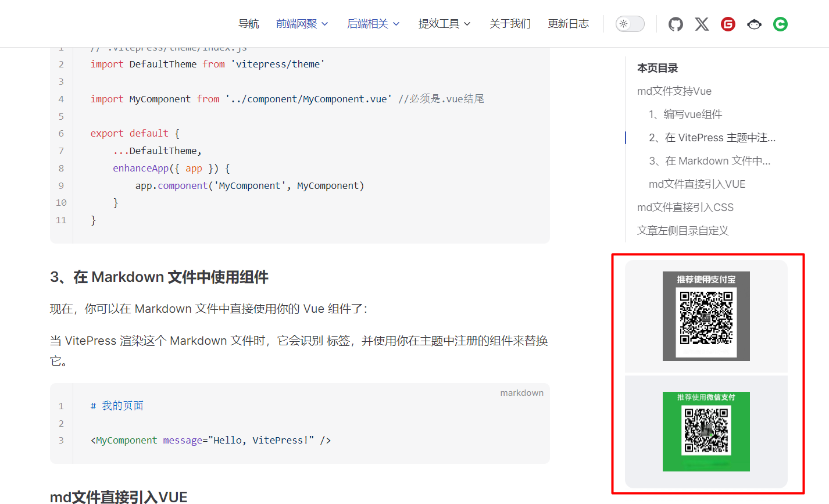Jump to 2、在 VitePress 主题中注... outline entry
Image resolution: width=829 pixels, height=504 pixels.
coord(712,138)
